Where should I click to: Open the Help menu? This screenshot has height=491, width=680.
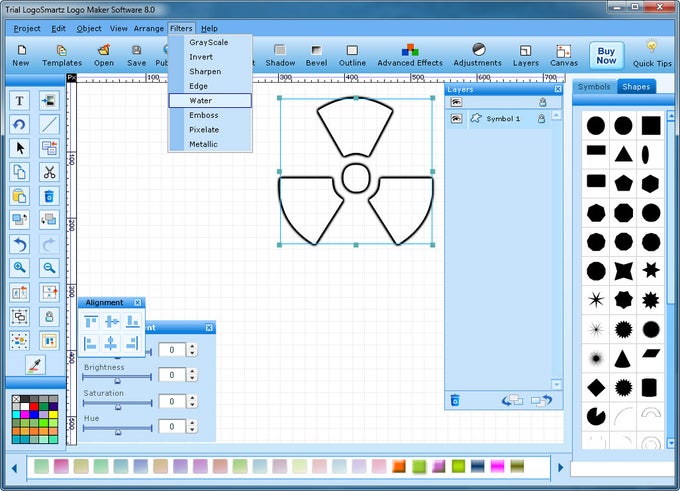tap(209, 29)
